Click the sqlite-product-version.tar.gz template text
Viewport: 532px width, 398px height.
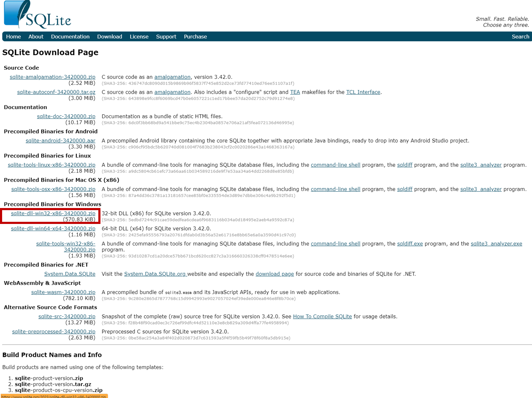tap(53, 384)
